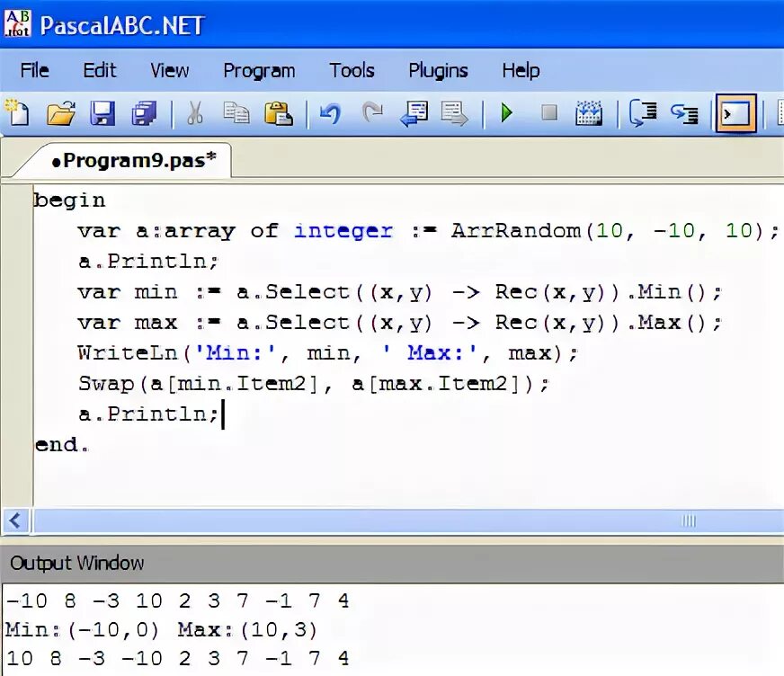Screen dimensions: 784x676
Task: Click '.Min()' in the var min line
Action: click(x=665, y=292)
